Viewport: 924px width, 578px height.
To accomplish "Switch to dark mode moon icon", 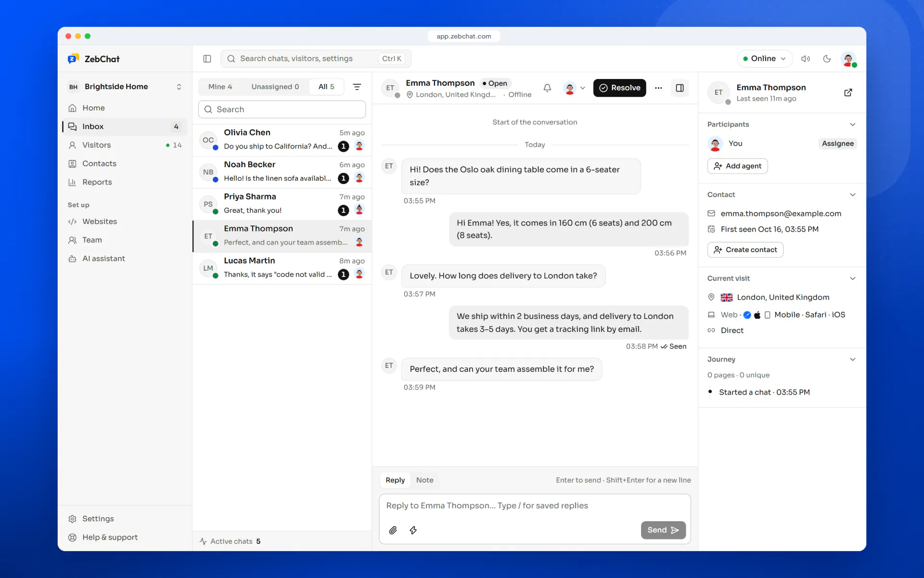I will [827, 59].
